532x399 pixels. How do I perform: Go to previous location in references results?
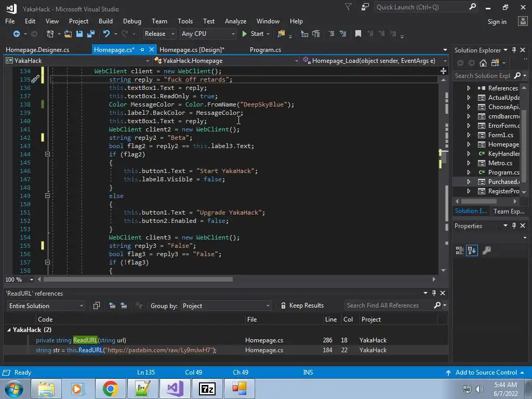pos(112,305)
